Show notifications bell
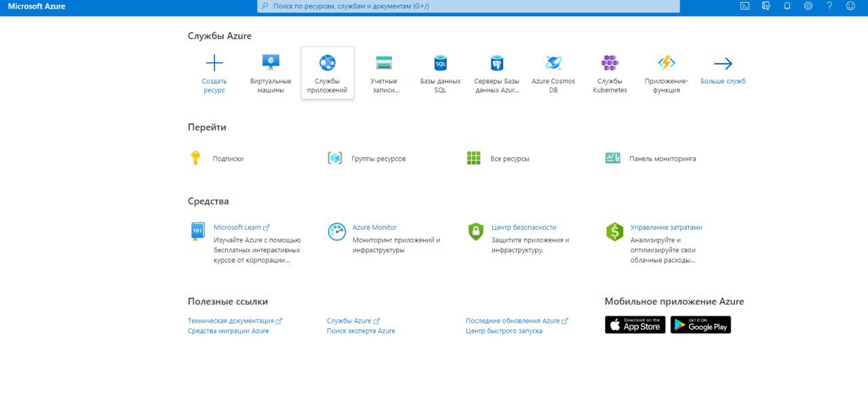The height and width of the screenshot is (396, 868). point(787,6)
